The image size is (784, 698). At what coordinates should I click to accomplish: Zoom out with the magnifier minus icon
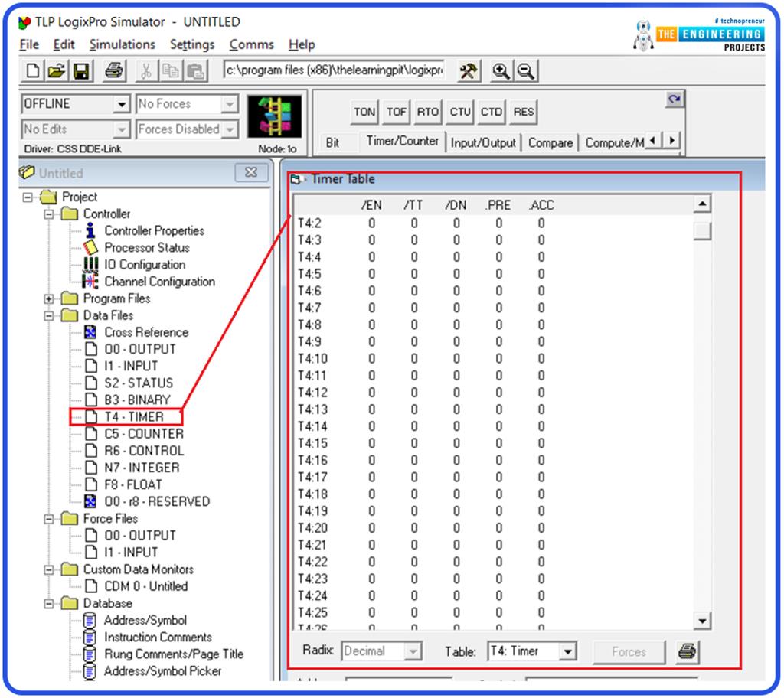coord(528,70)
